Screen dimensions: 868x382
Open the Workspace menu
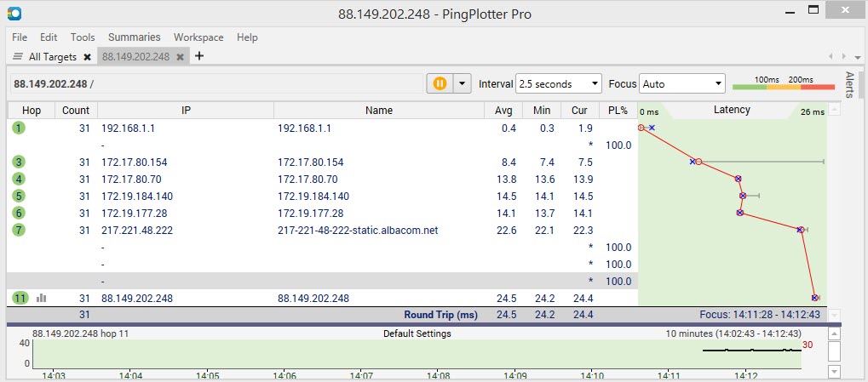coord(198,37)
